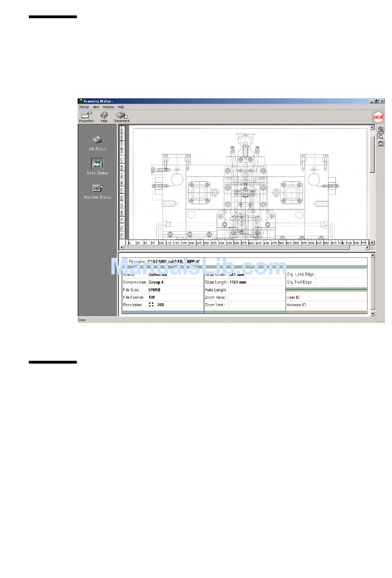Click the scanned drawing preview image
The height and width of the screenshot is (578, 392).
tap(248, 186)
